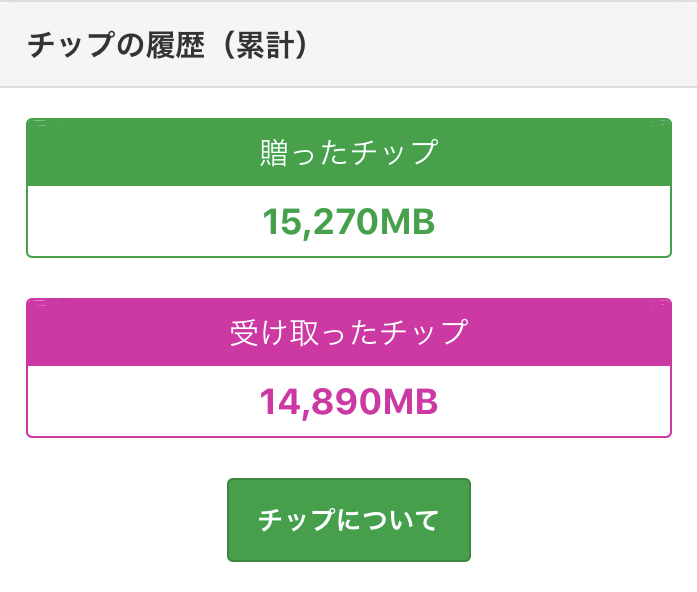The width and height of the screenshot is (697, 592).
Task: Tap the green 贈ったチップ label text
Action: (x=348, y=153)
